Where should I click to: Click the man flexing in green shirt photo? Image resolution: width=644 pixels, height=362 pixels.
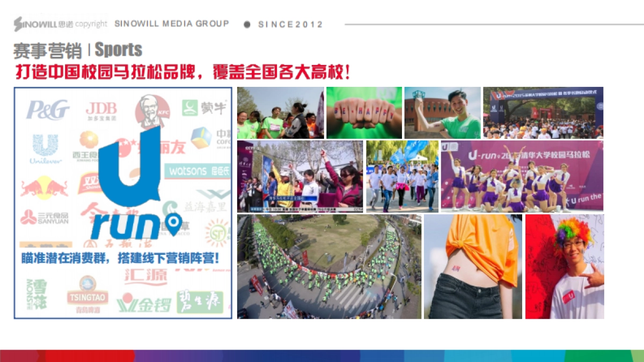[x=442, y=113]
